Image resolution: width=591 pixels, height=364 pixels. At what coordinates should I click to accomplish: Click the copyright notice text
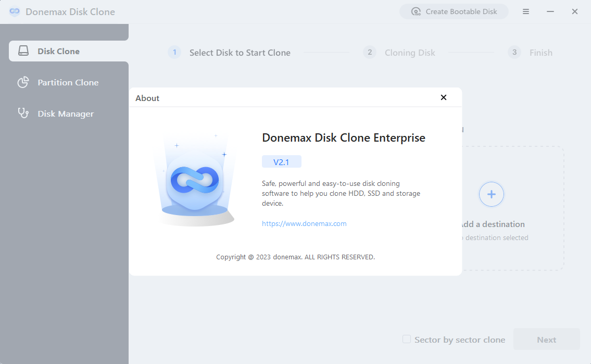tap(296, 257)
